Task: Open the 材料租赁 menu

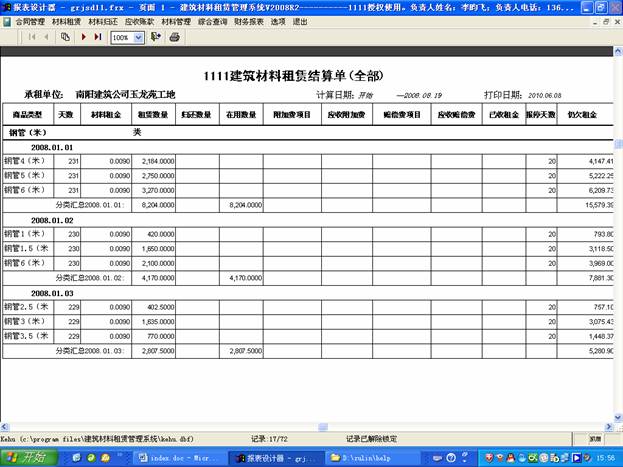Action: (x=67, y=20)
